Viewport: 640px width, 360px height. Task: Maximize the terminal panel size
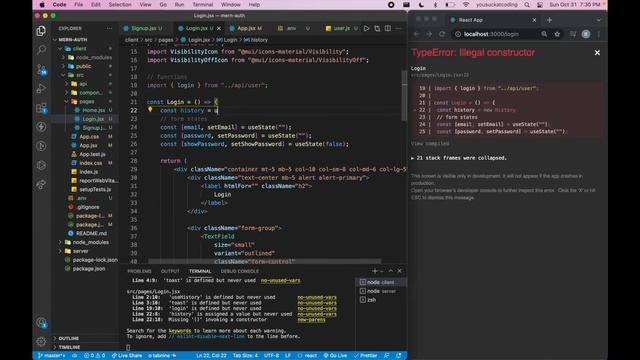pos(391,271)
